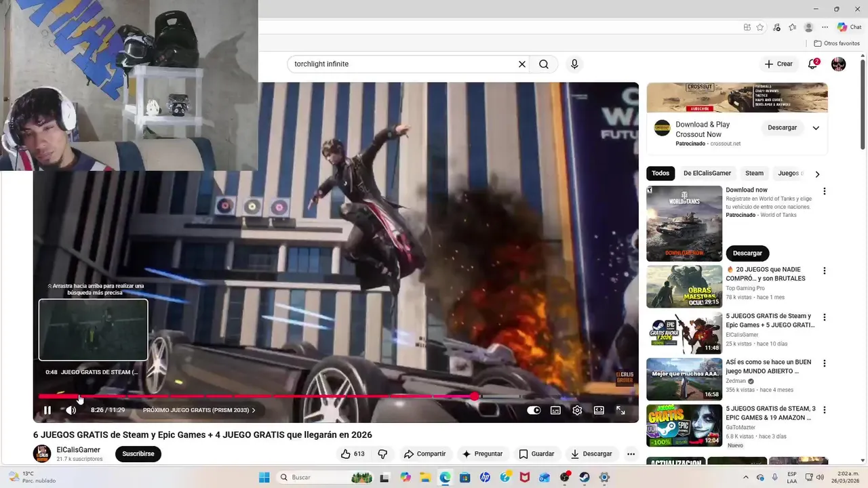
Task: Open Edge settings and more menu
Action: [x=825, y=27]
